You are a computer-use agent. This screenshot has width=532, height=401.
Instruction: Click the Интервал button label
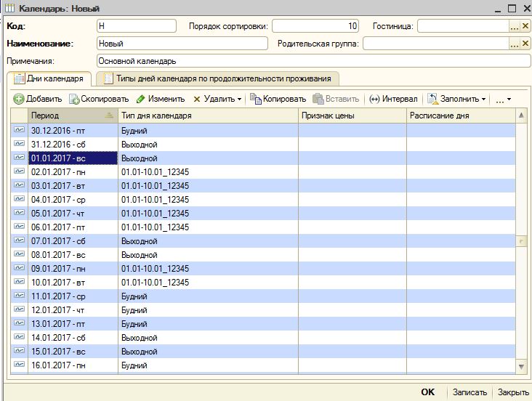point(400,99)
